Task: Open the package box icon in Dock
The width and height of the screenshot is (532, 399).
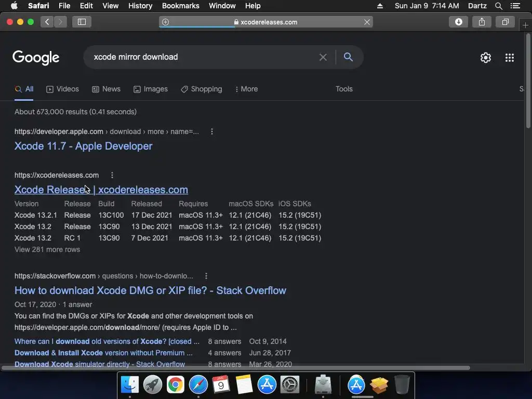Action: coord(379,385)
